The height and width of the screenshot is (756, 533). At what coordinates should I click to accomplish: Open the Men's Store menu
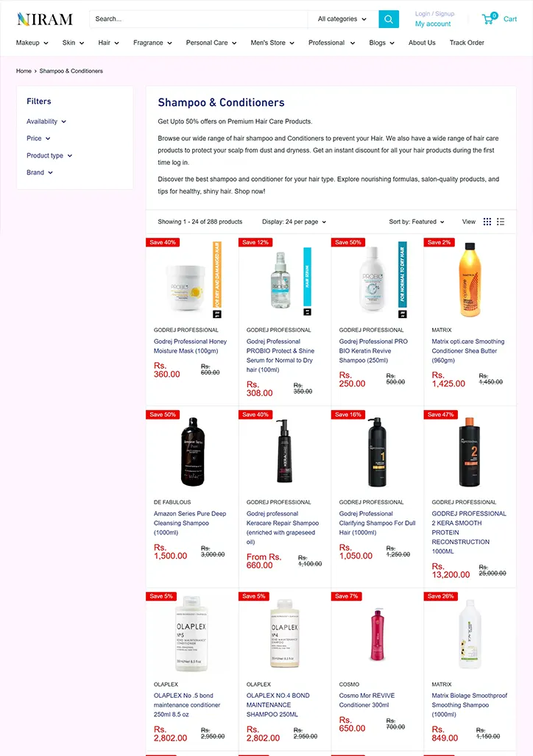pyautogui.click(x=272, y=43)
